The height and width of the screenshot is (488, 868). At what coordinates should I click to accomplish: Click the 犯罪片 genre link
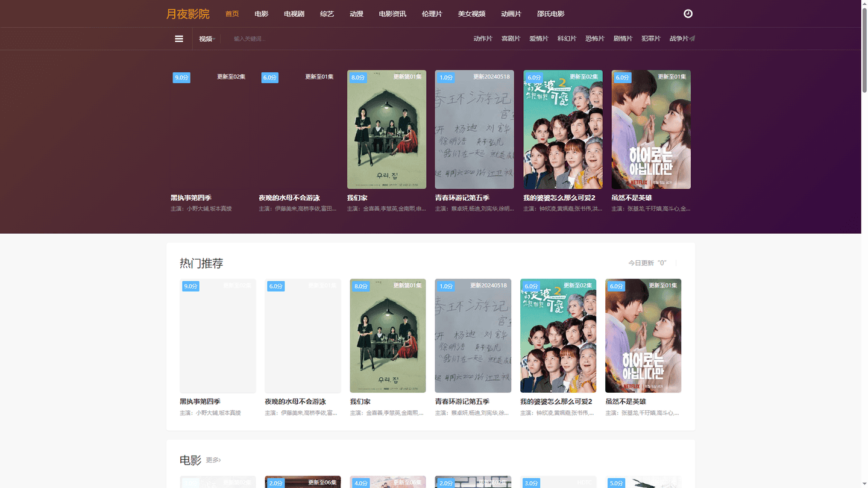651,39
